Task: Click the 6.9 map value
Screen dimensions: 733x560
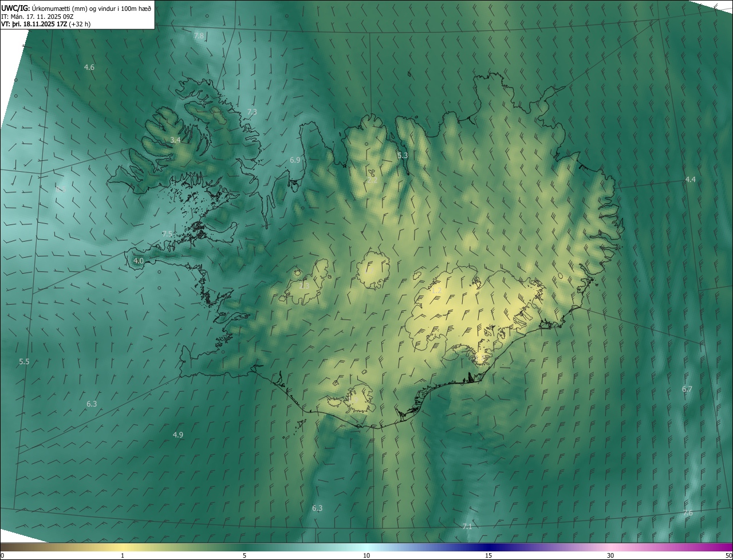Action: [295, 160]
